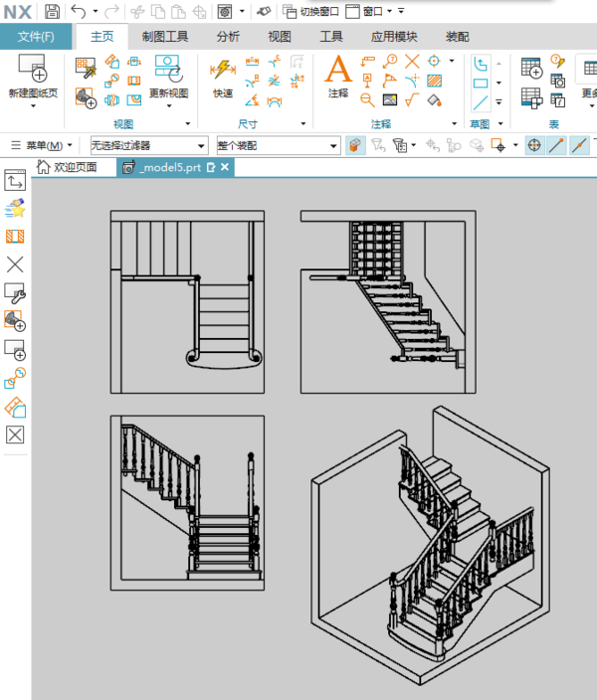Click the Undo arrow icon
This screenshot has width=597, height=700.
pos(79,11)
